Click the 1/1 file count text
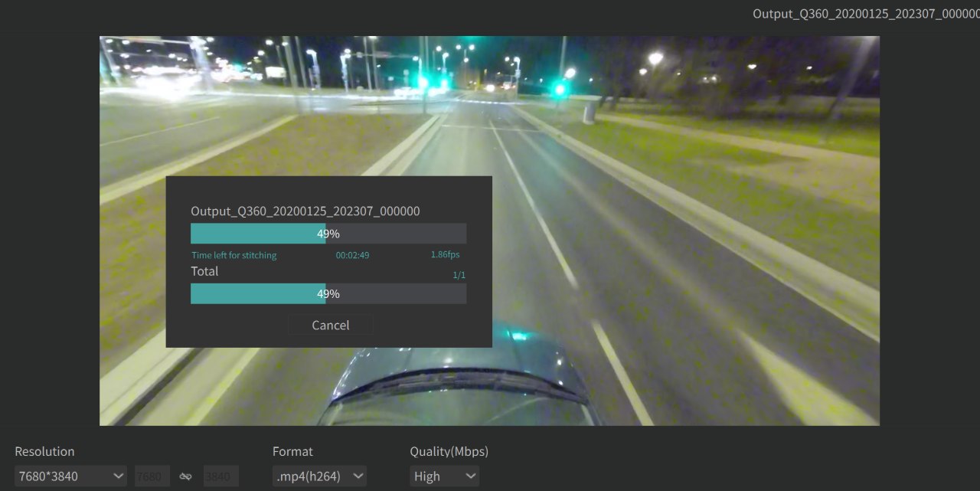Viewport: 980px width, 491px height. tap(459, 274)
